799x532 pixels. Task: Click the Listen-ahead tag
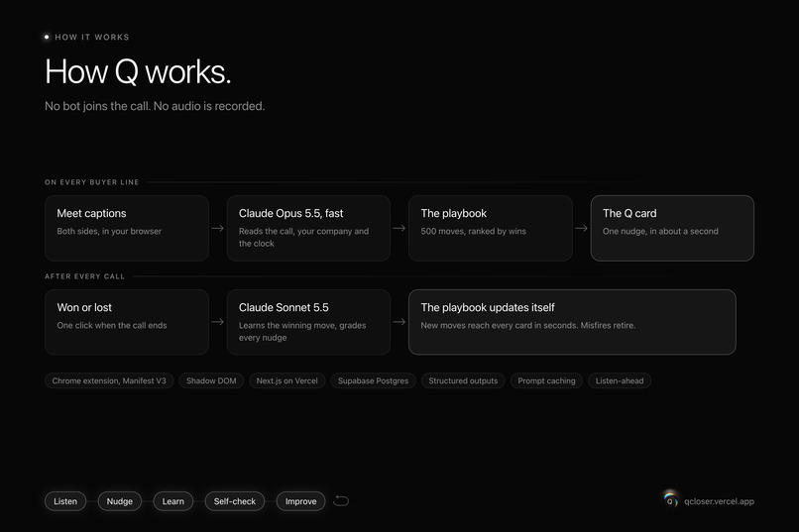620,380
